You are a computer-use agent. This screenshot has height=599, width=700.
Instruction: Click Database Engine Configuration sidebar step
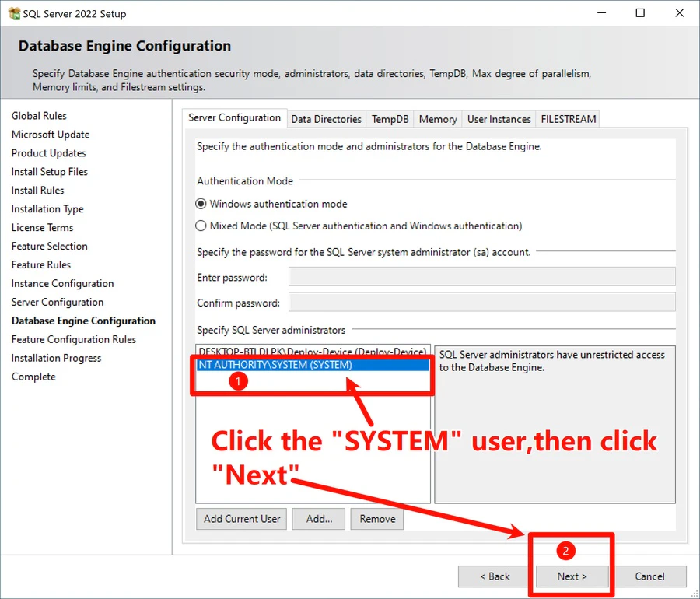click(83, 321)
